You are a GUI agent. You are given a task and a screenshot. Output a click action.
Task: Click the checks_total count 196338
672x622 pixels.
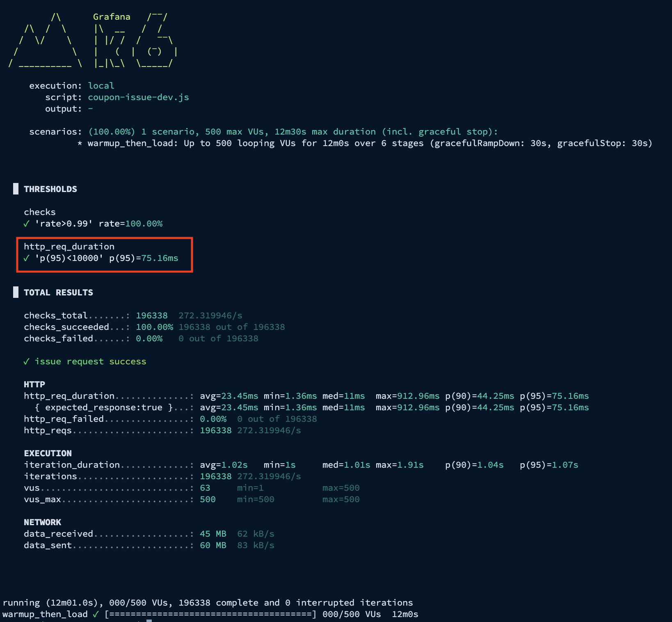pos(152,316)
